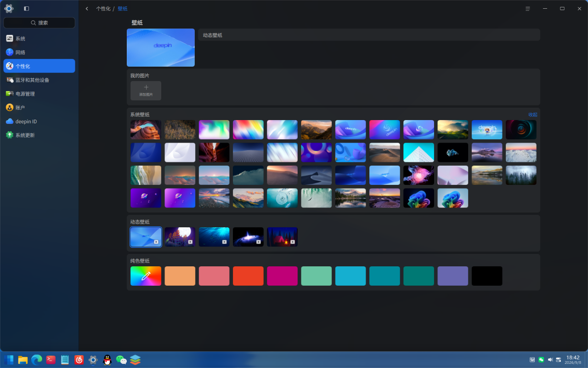
Task: Launch Edge browser from taskbar
Action: [x=37, y=360]
